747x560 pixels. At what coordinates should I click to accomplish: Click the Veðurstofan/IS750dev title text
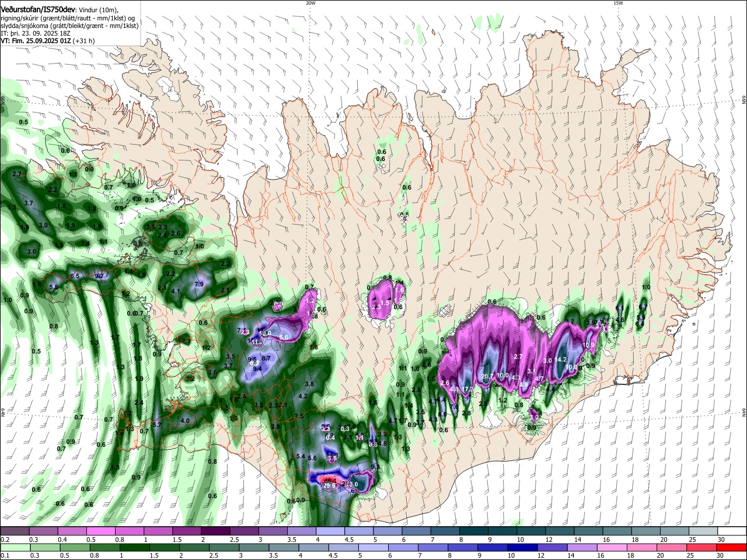[38, 9]
